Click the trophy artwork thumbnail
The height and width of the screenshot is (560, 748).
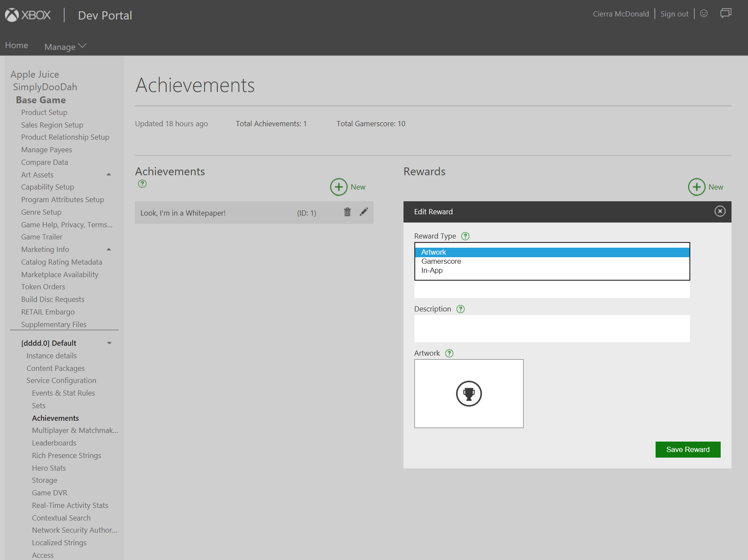(x=469, y=393)
